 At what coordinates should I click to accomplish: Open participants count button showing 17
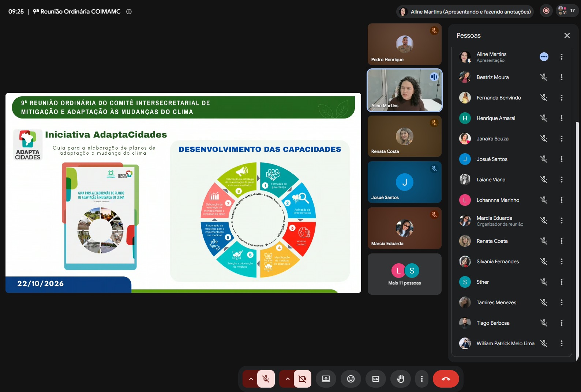pyautogui.click(x=567, y=11)
